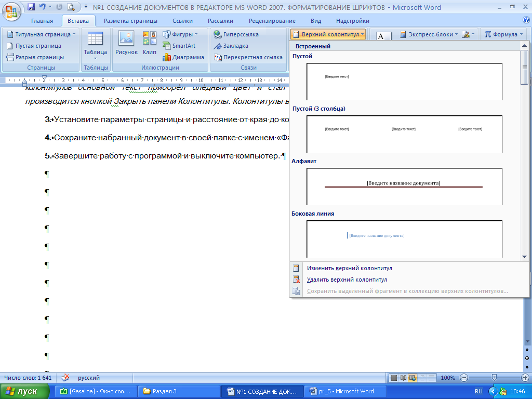
Task: Click the zoom out minus button
Action: click(464, 378)
